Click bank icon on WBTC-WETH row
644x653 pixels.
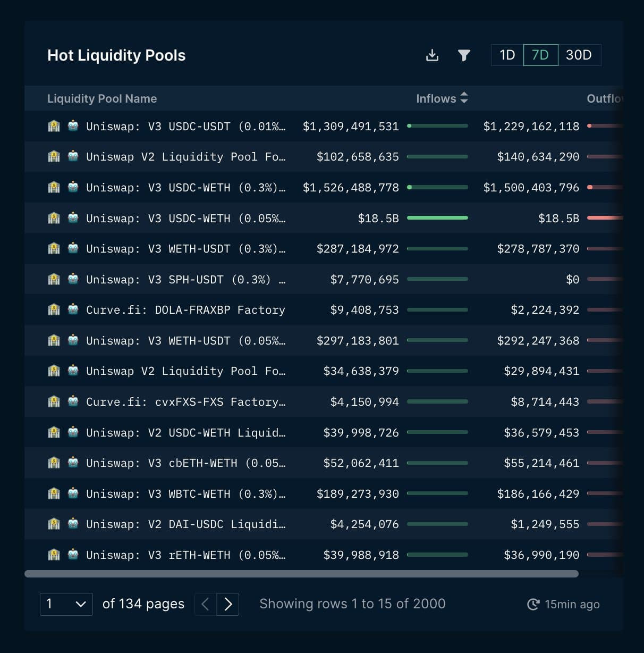pos(54,493)
